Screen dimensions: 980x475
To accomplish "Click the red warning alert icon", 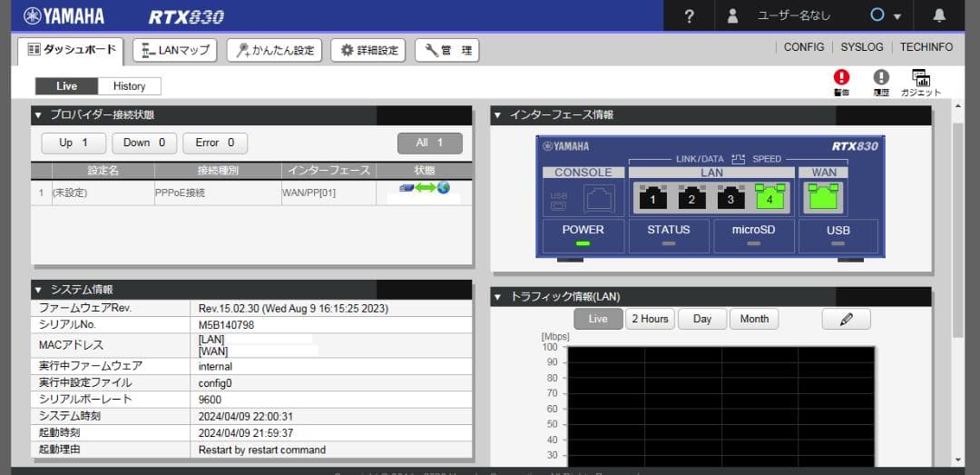I will [842, 77].
